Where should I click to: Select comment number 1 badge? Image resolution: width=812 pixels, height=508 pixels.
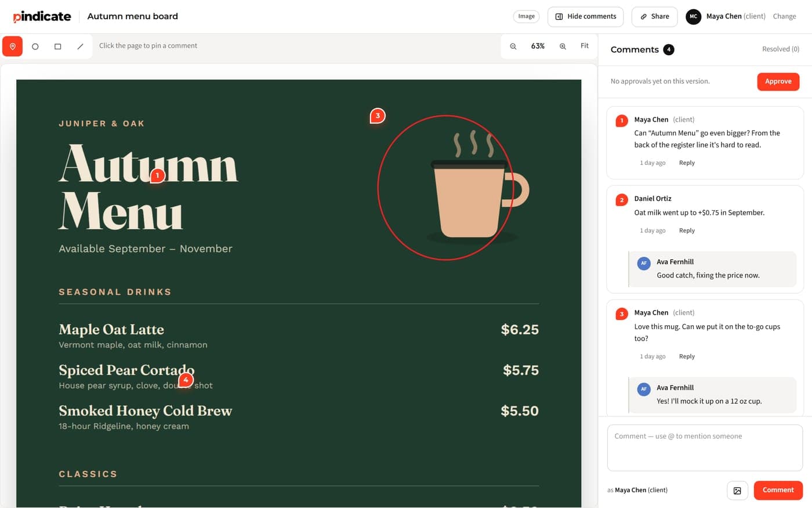[621, 121]
